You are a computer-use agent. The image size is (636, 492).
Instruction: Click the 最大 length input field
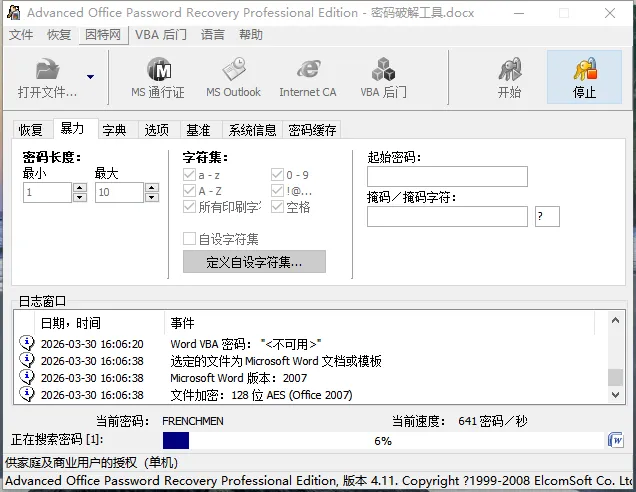tap(119, 192)
